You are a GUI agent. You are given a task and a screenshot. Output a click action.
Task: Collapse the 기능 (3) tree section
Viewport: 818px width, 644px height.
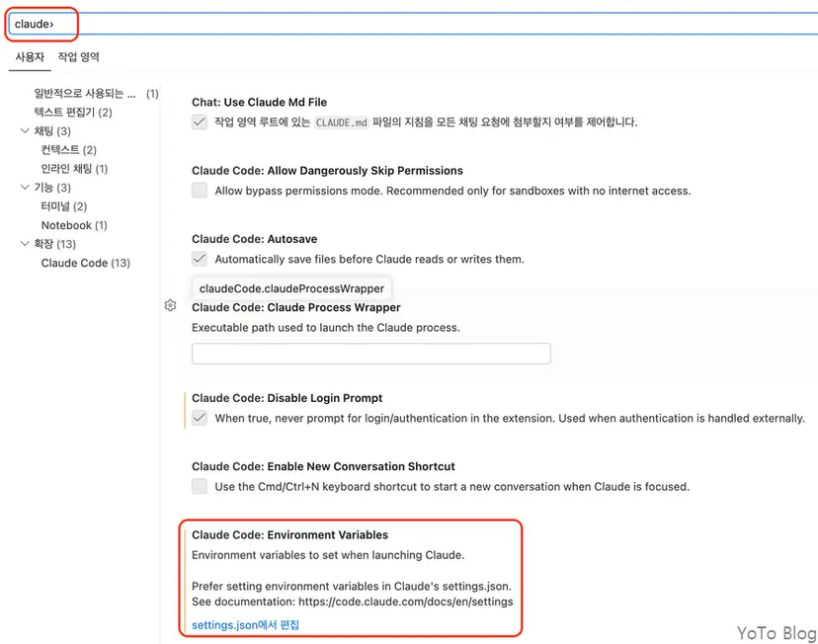(25, 188)
